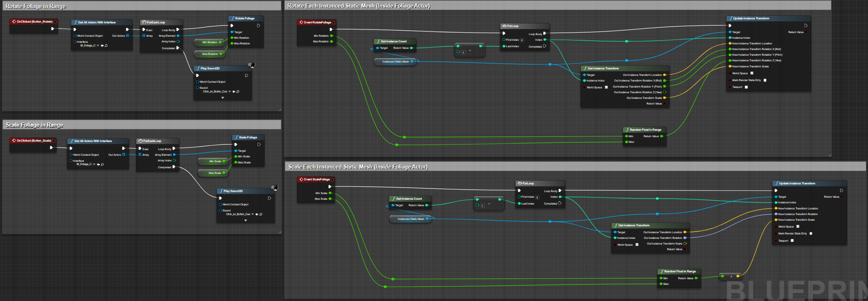Click Out Actors array pin in Rotate Foliage section

127,36
